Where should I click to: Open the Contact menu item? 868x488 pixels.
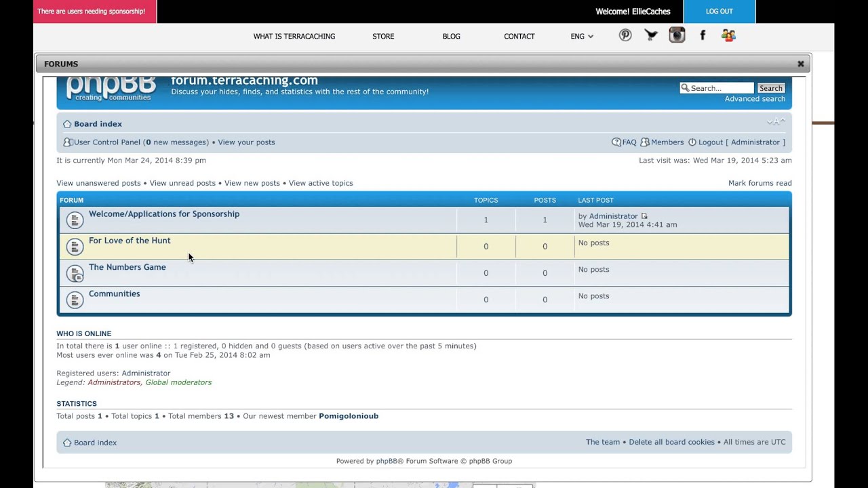(519, 37)
